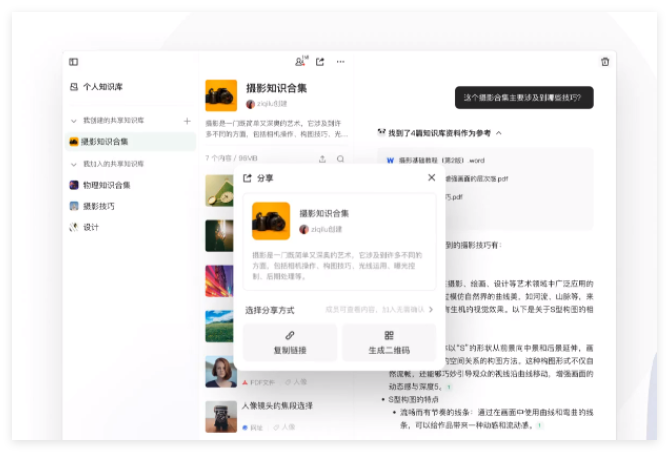Screen dimensions: 669x452
Task: Click the woman portrait thumbnail
Action: (221, 372)
